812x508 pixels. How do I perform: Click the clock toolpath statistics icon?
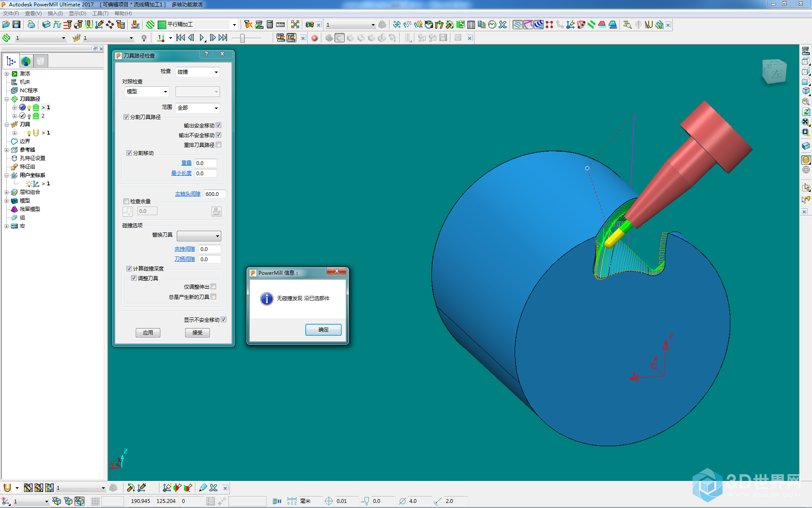click(x=492, y=25)
